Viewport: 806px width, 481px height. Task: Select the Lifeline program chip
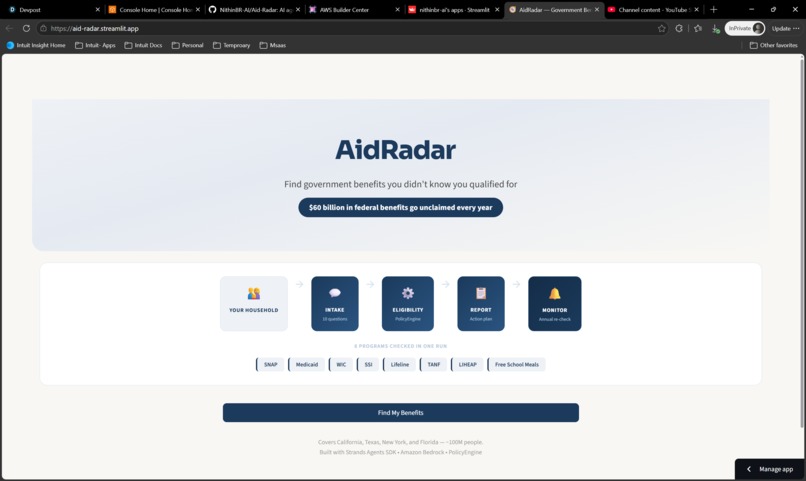(399, 364)
